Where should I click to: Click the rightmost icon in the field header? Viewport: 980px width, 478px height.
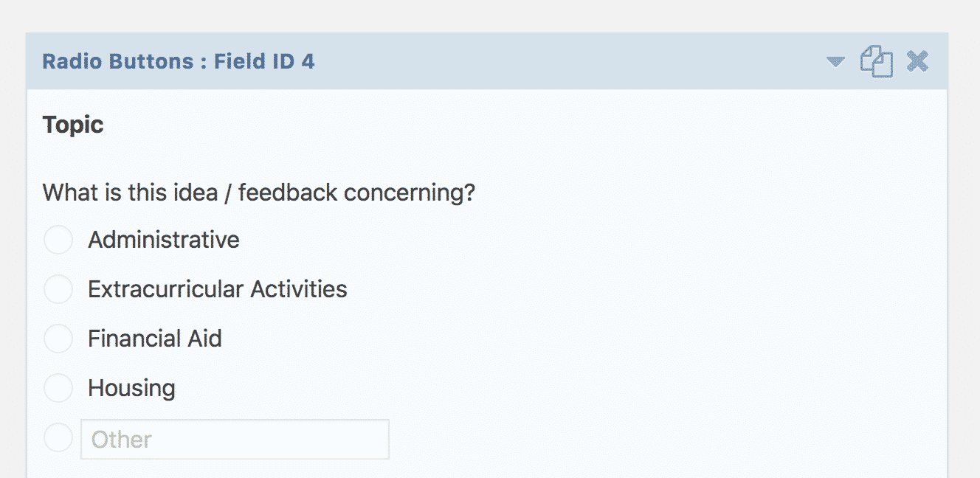click(917, 62)
